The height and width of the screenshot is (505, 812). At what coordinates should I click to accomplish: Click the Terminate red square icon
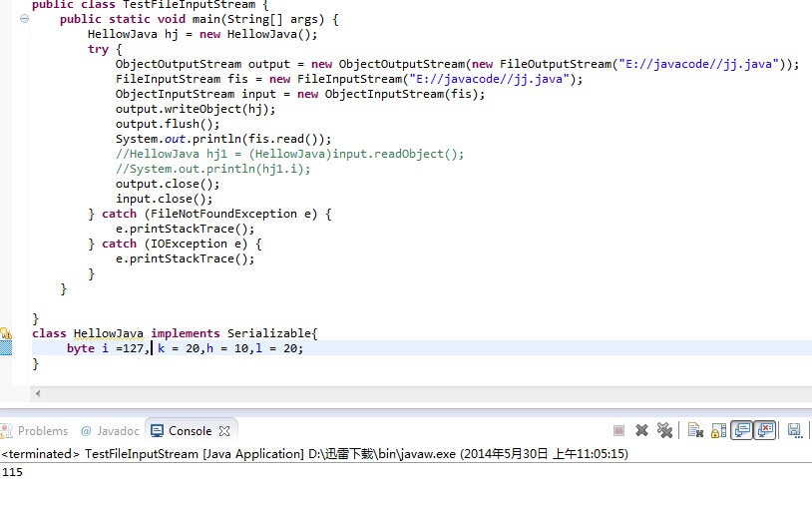tap(618, 430)
